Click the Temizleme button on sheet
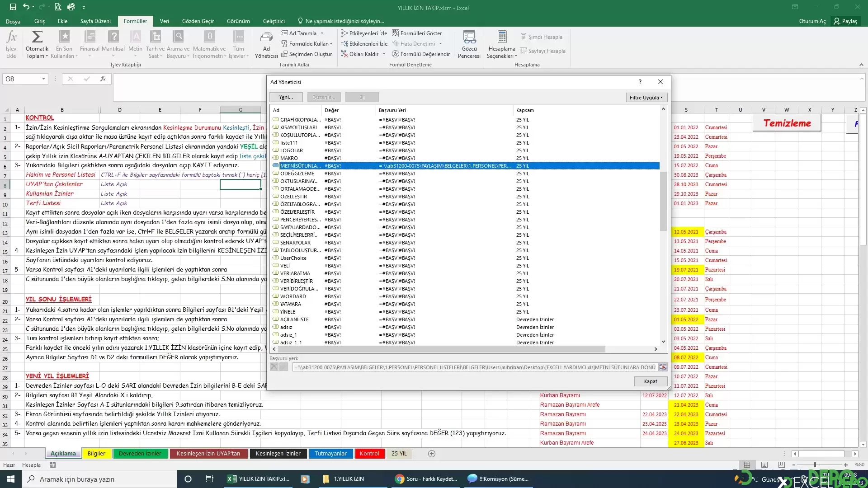This screenshot has height=488, width=868. point(787,123)
